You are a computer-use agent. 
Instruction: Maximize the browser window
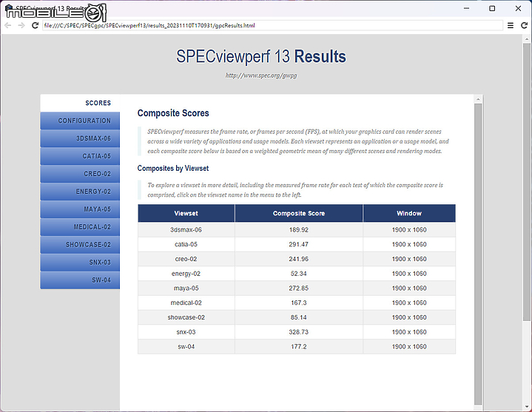(x=492, y=8)
